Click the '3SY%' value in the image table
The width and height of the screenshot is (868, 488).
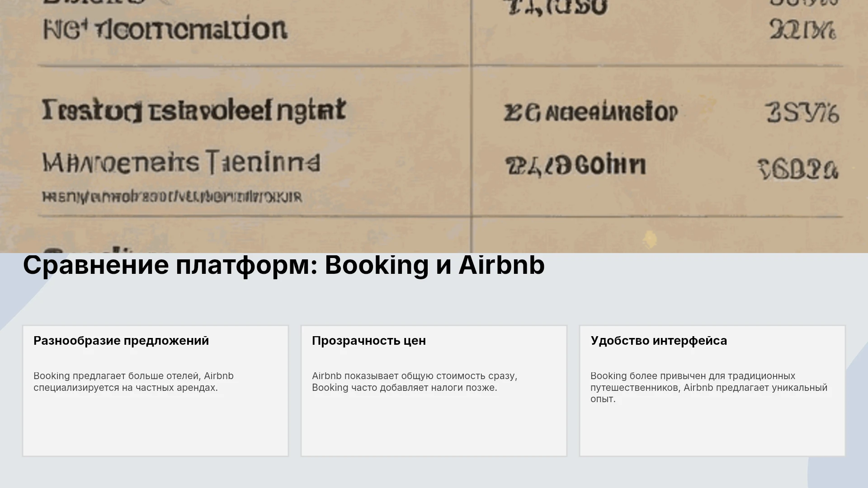802,113
